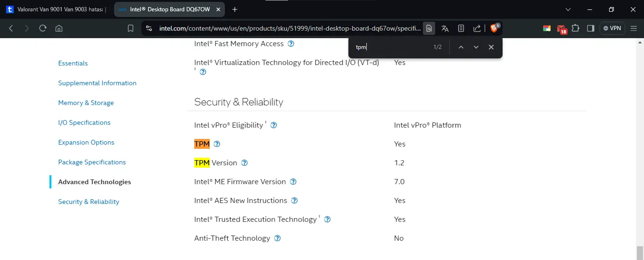Go to Expansion Options section
The height and width of the screenshot is (260, 644).
pos(86,142)
